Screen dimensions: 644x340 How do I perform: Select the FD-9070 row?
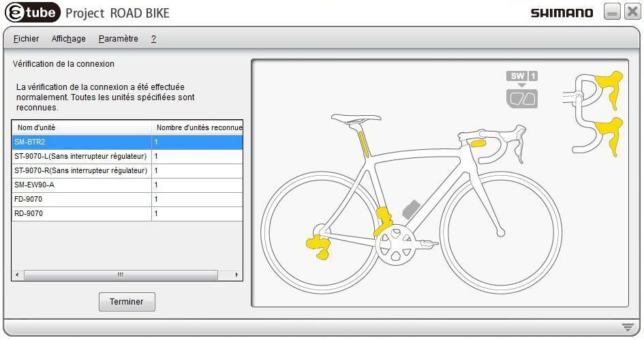[127, 200]
